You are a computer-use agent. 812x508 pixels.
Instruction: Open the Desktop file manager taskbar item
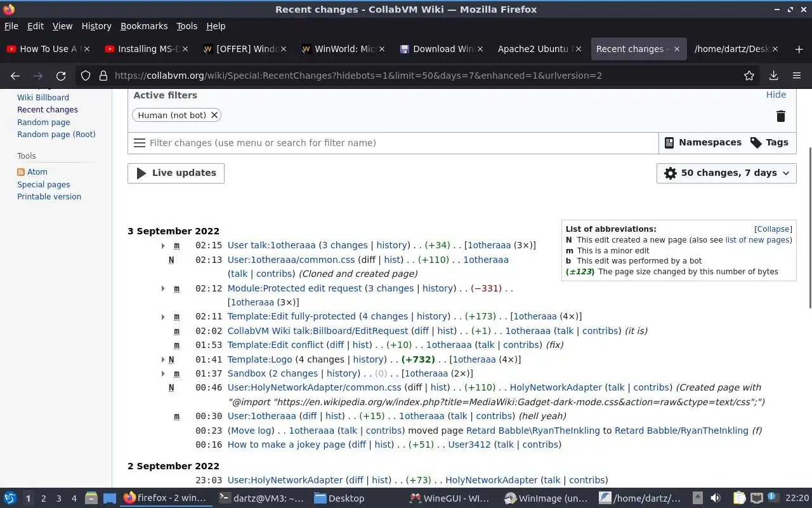point(339,498)
